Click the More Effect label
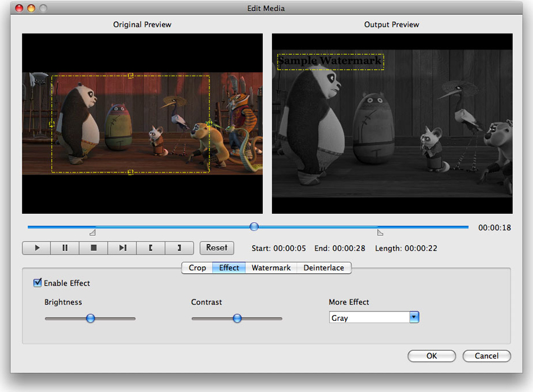 click(x=349, y=302)
